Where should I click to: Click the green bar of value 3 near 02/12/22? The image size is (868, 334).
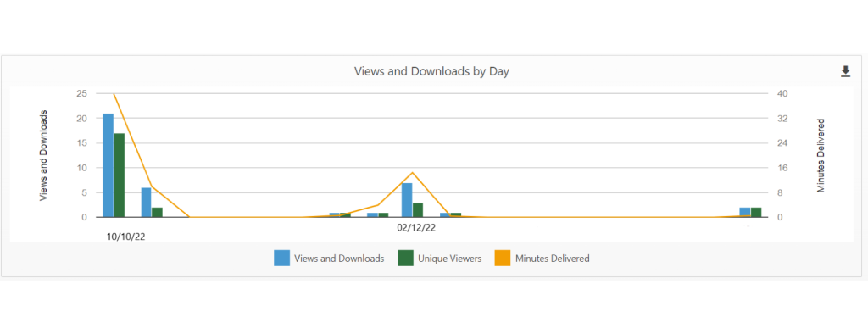point(418,210)
